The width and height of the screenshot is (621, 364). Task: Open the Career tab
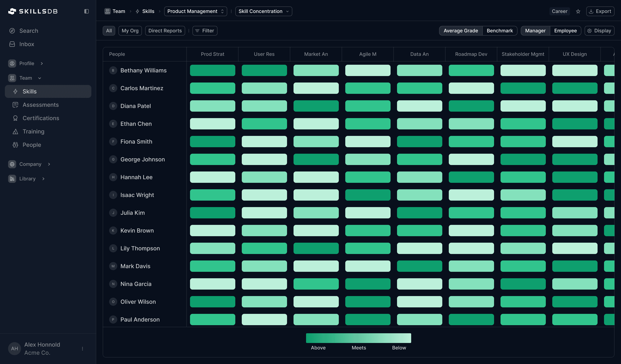coord(560,11)
